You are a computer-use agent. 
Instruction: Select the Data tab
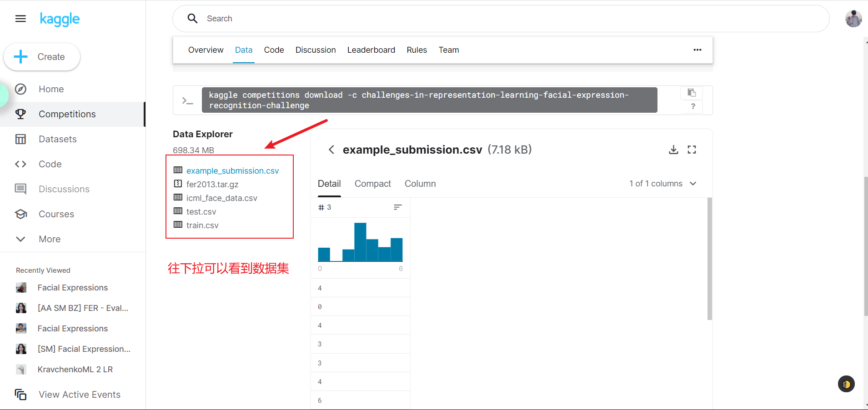(x=244, y=50)
